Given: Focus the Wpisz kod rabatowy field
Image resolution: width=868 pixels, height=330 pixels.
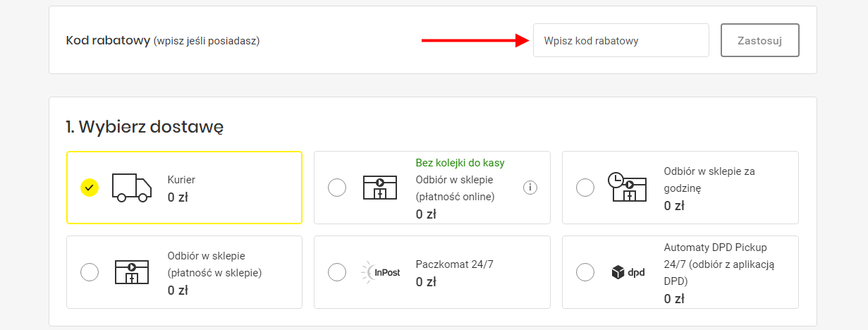Looking at the screenshot, I should pos(621,40).
